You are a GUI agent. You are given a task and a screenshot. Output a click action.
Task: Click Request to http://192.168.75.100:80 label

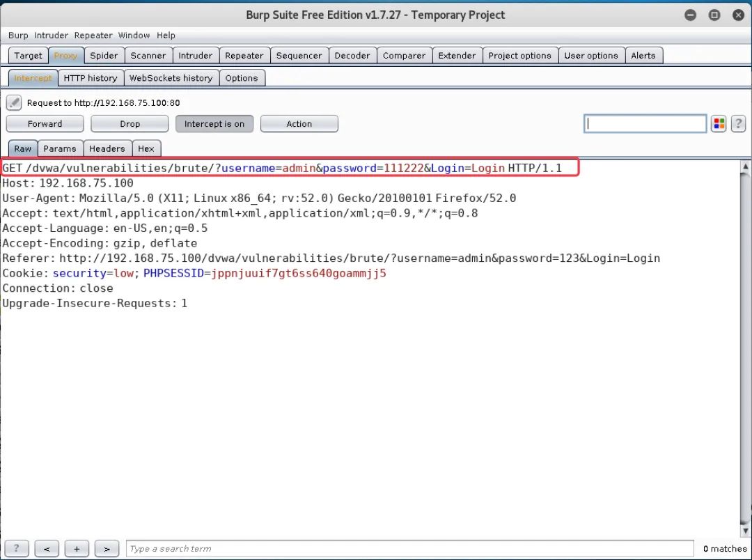[x=104, y=102]
